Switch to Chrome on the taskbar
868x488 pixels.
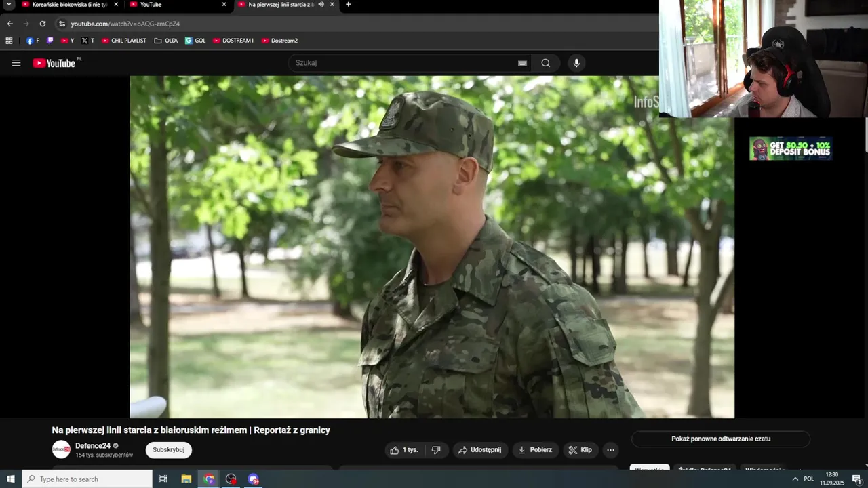pyautogui.click(x=209, y=479)
